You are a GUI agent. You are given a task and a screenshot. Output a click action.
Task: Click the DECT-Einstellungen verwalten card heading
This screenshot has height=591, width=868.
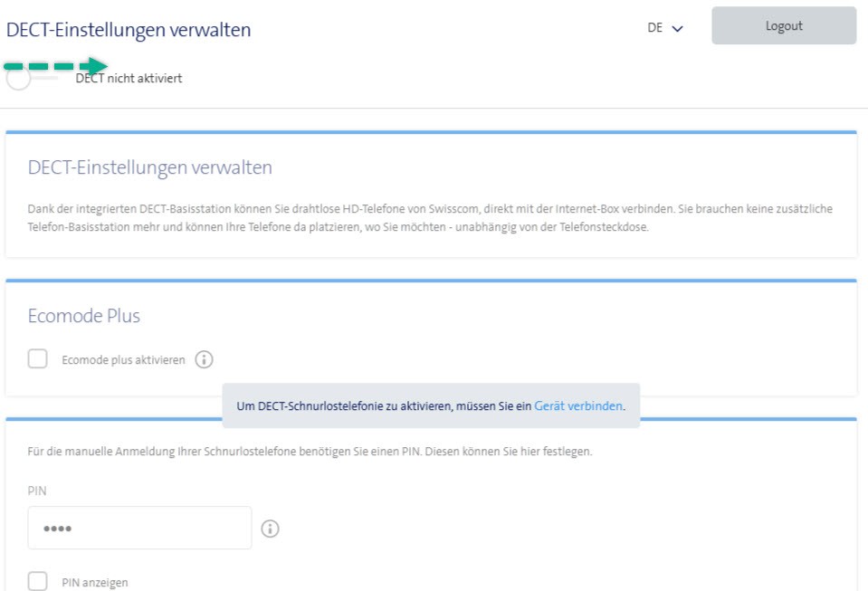click(150, 167)
